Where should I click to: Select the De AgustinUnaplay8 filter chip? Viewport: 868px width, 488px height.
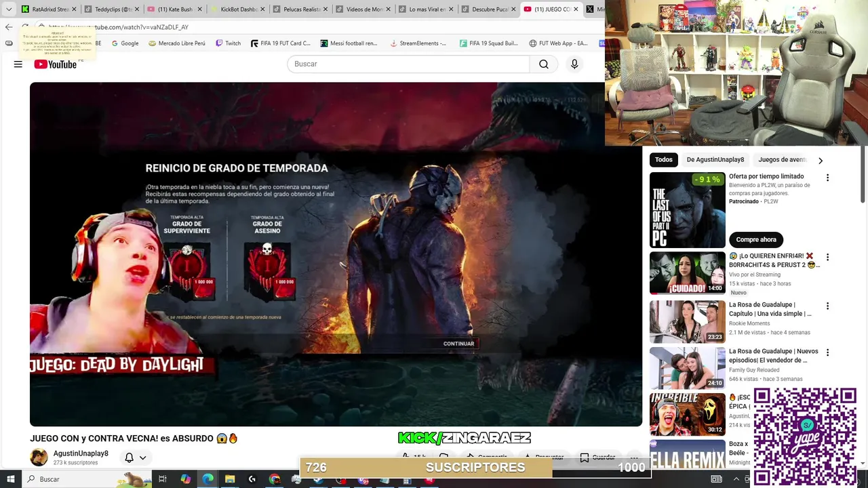point(715,160)
